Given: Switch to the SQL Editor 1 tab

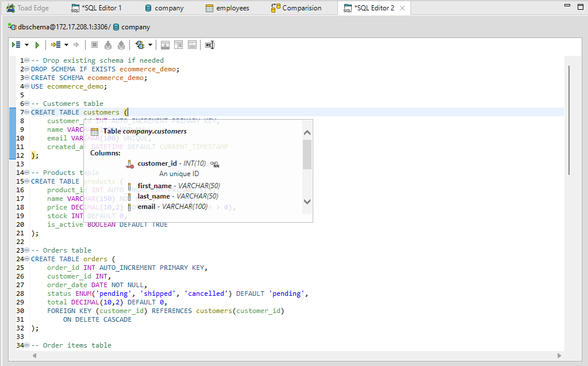Looking at the screenshot, I should point(97,8).
